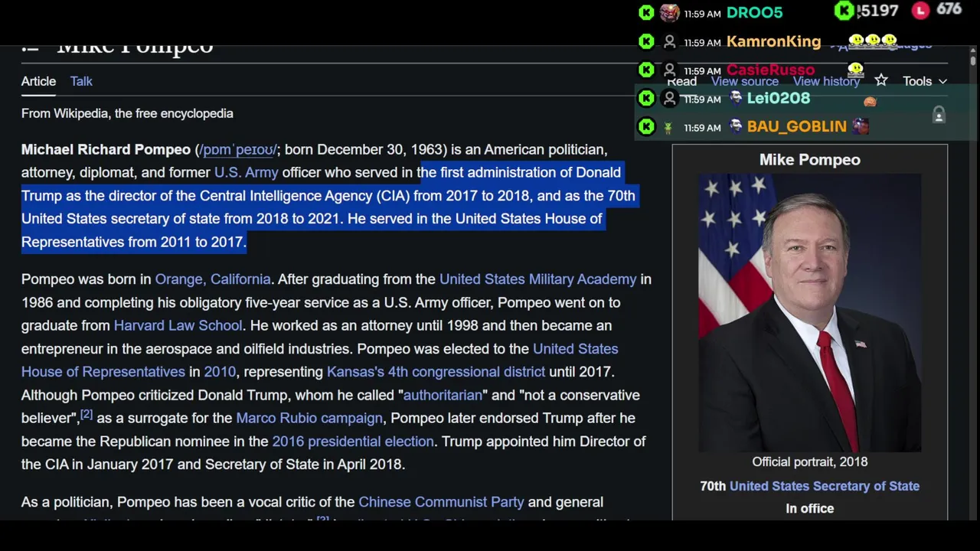Click the DROO5 username in chat
This screenshot has width=980, height=551.
(754, 13)
